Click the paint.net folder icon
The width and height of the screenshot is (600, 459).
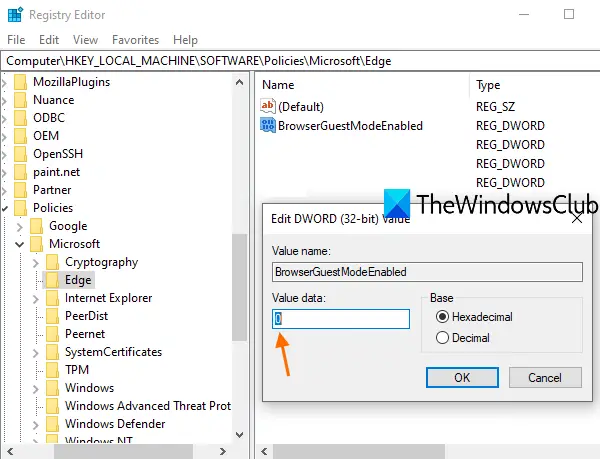pos(21,172)
